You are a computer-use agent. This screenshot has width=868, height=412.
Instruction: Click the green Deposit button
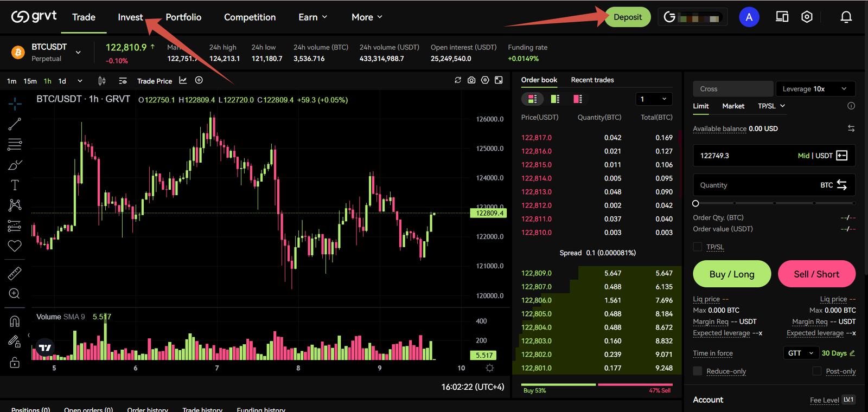628,17
